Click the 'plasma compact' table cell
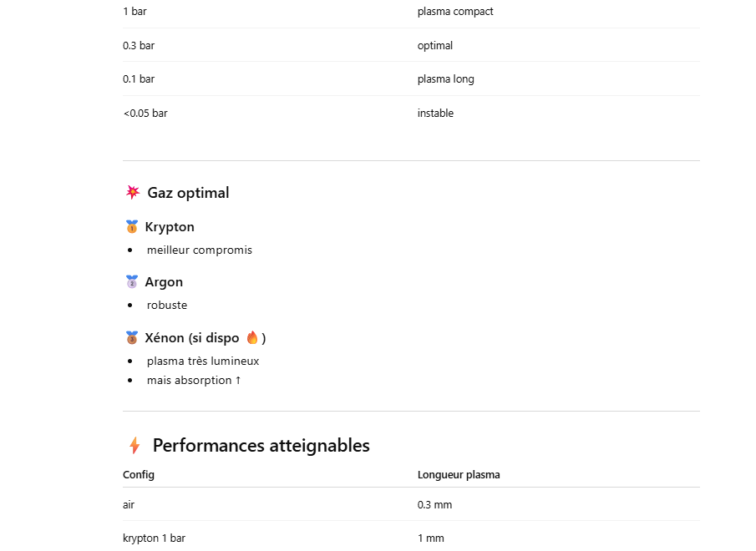 tap(455, 12)
